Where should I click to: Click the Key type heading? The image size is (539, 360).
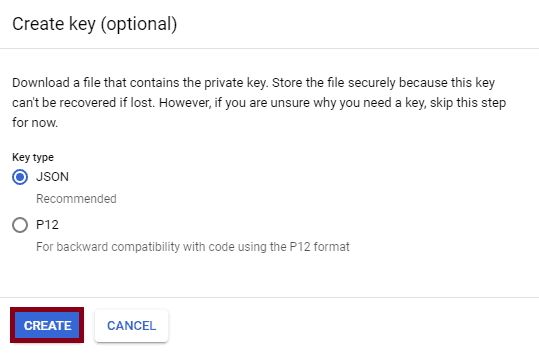coord(33,157)
